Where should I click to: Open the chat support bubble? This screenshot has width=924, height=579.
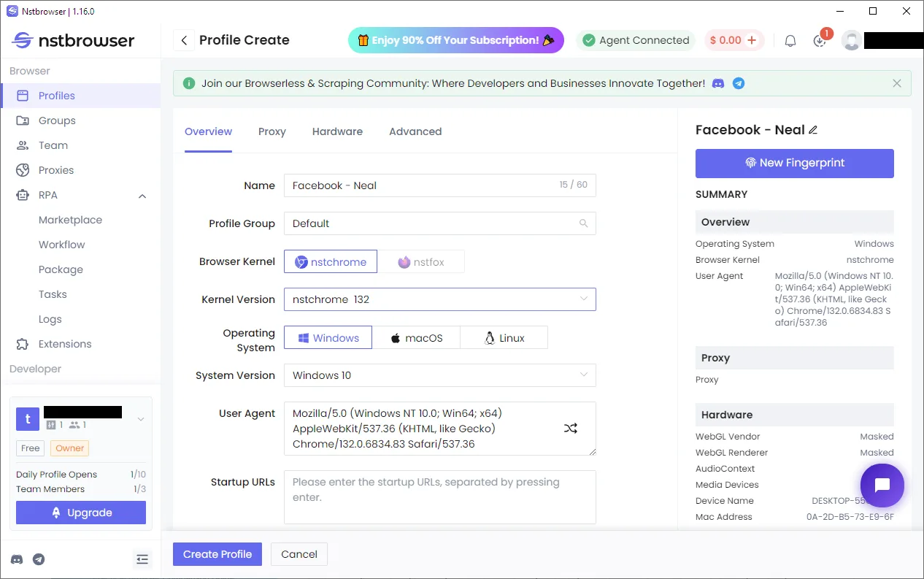coord(882,486)
